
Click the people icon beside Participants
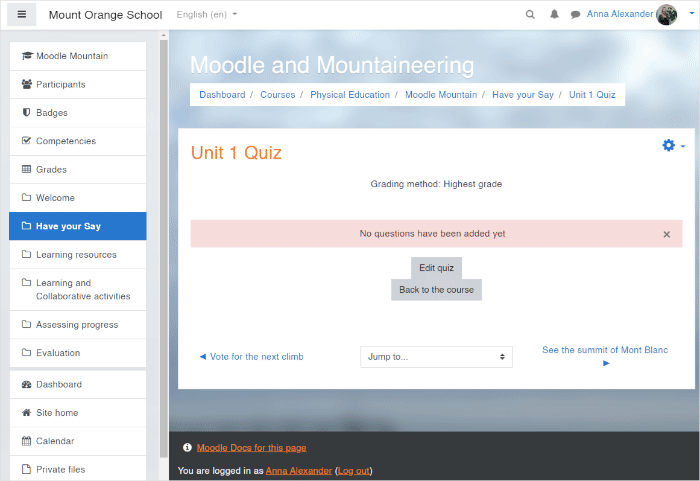(27, 84)
